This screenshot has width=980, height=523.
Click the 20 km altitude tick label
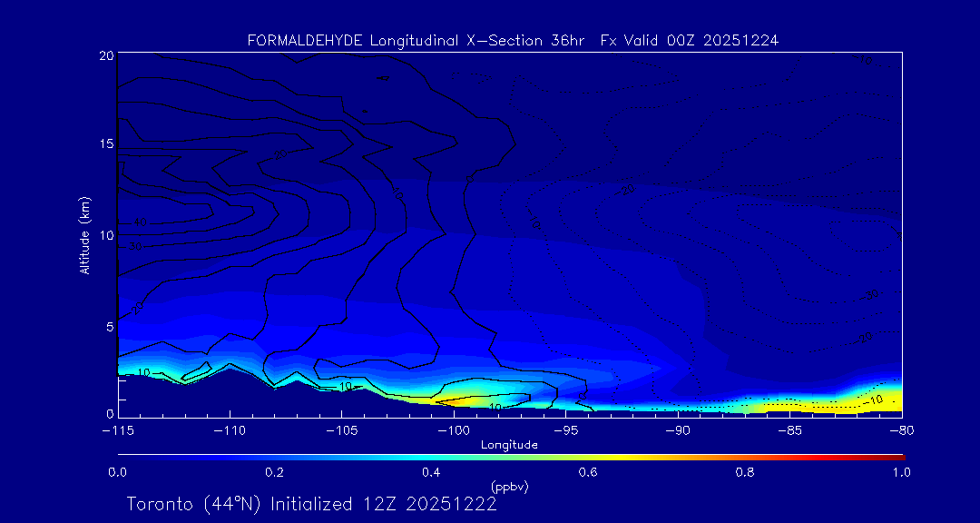click(105, 55)
